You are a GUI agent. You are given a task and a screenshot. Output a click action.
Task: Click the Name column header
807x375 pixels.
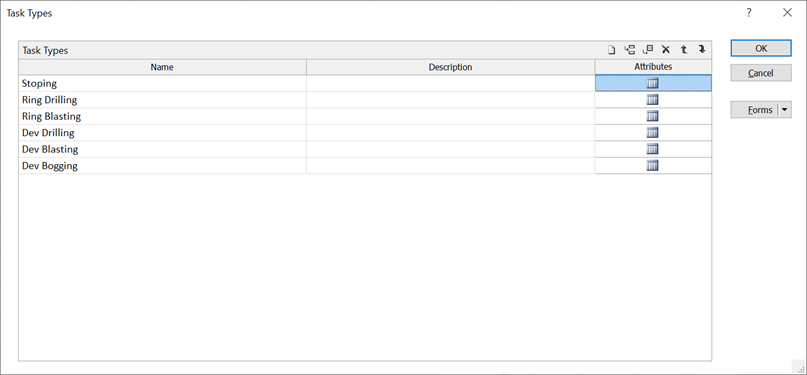click(162, 67)
